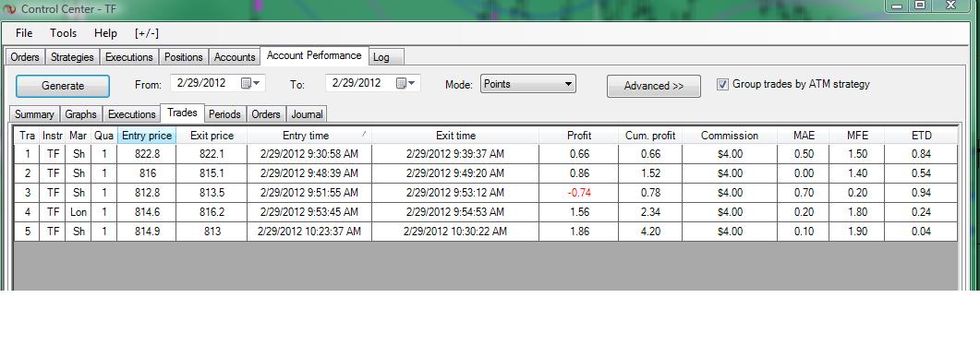Sort by Exit price column header
The height and width of the screenshot is (345, 980).
[x=212, y=136]
